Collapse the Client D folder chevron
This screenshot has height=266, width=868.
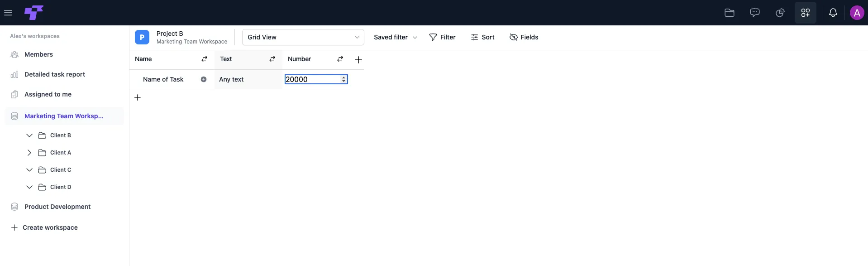[29, 187]
